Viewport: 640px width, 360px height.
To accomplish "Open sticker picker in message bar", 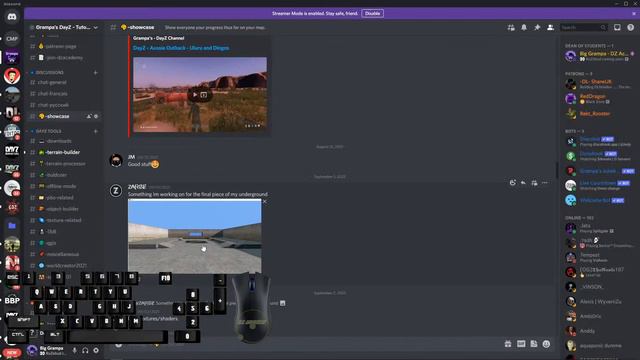I will point(533,344).
